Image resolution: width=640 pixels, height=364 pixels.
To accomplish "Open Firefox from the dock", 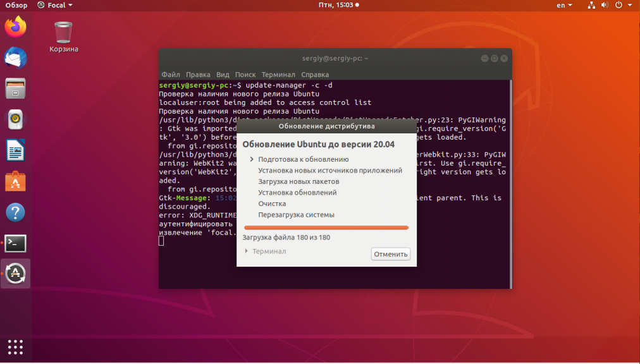I will pos(16,27).
